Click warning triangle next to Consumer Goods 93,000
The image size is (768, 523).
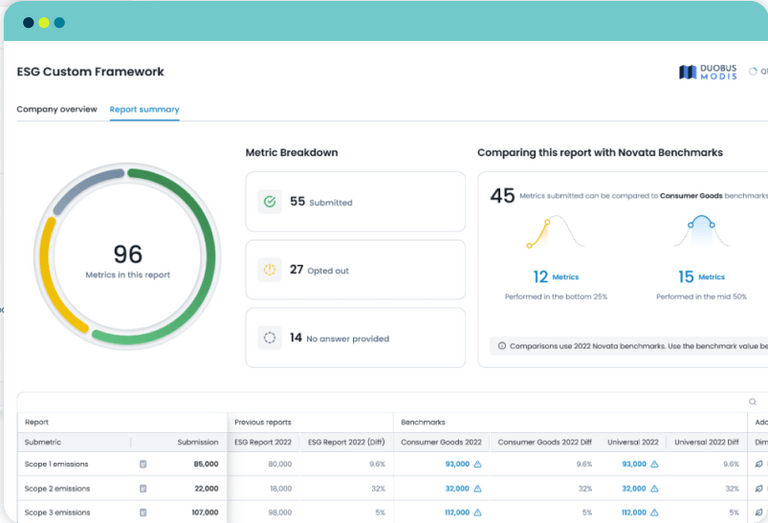click(477, 464)
